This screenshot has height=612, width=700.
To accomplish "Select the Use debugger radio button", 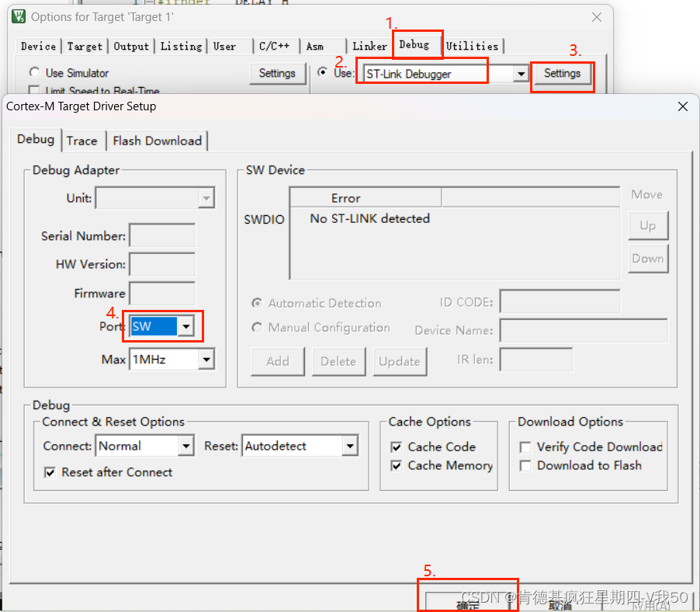I will (x=322, y=72).
